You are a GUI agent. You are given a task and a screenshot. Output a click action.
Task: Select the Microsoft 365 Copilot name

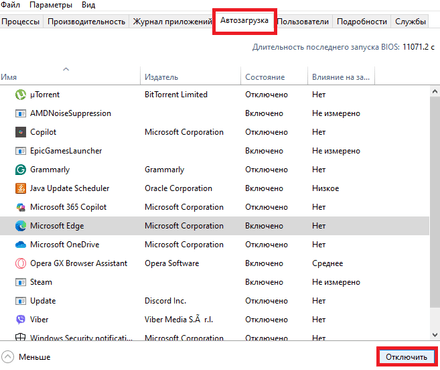(x=68, y=207)
